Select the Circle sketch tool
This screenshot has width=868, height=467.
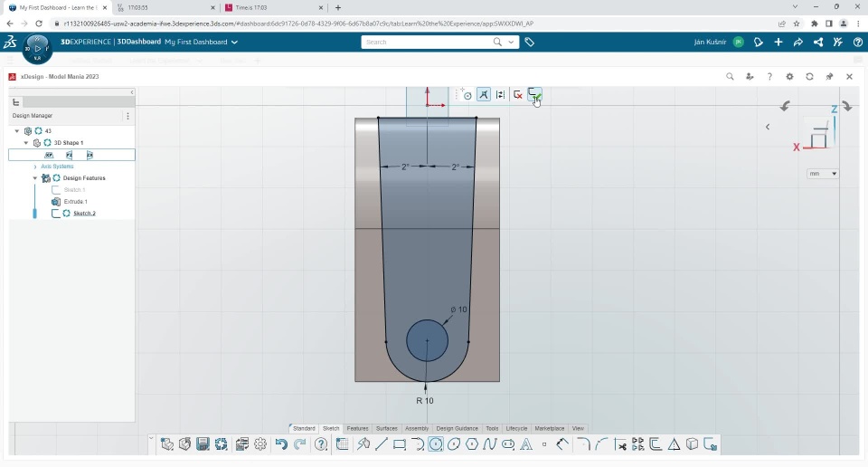pyautogui.click(x=436, y=444)
